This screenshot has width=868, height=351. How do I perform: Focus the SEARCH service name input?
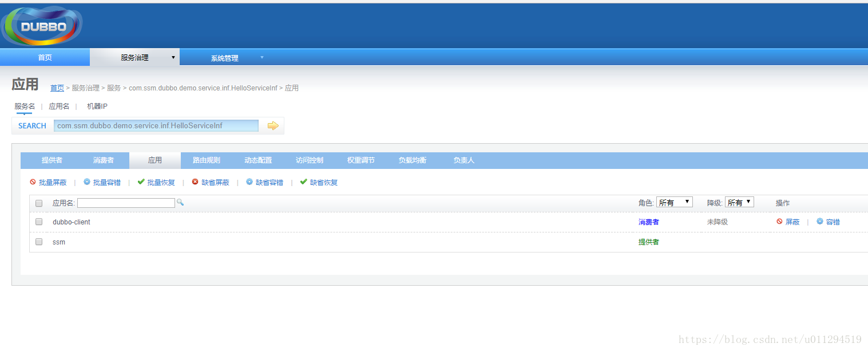point(156,125)
